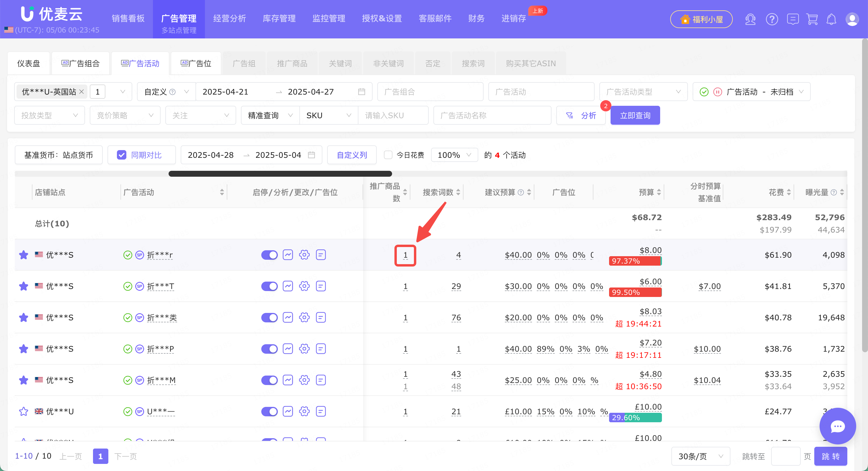Toggle off campaign 折***类 switch
This screenshot has width=868, height=471.
[269, 318]
